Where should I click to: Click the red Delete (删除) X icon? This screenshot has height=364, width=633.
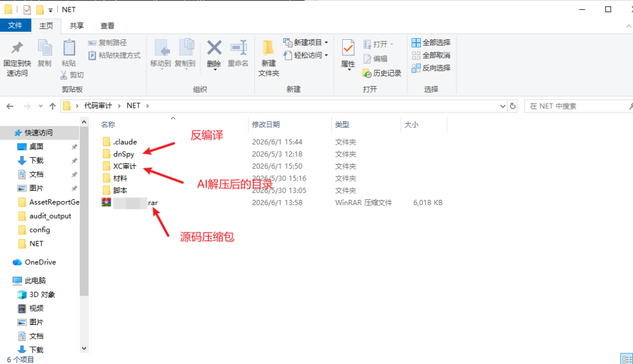[214, 47]
